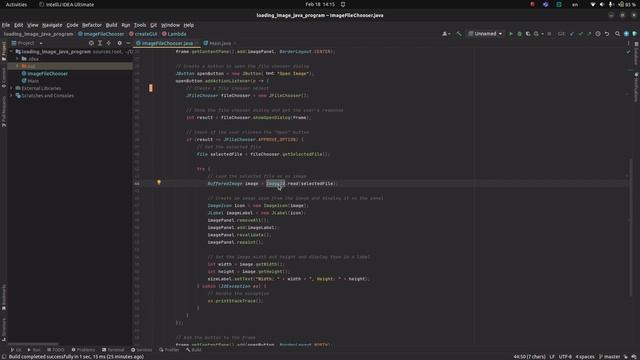Click the shield icon at toolbar end
640x360 pixels.
(635, 34)
